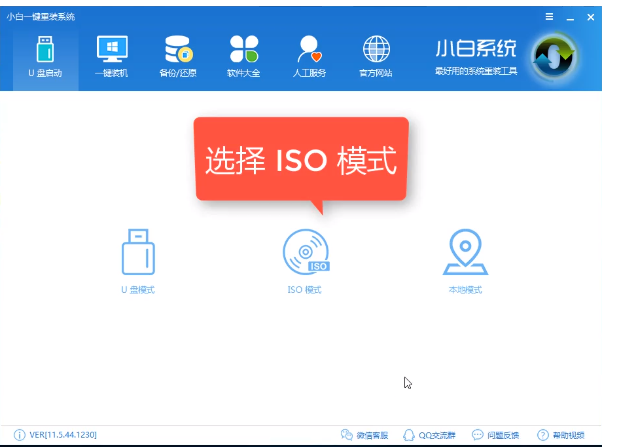This screenshot has width=623, height=448.
Task: Switch to the 一键装机 tab
Action: (112, 57)
